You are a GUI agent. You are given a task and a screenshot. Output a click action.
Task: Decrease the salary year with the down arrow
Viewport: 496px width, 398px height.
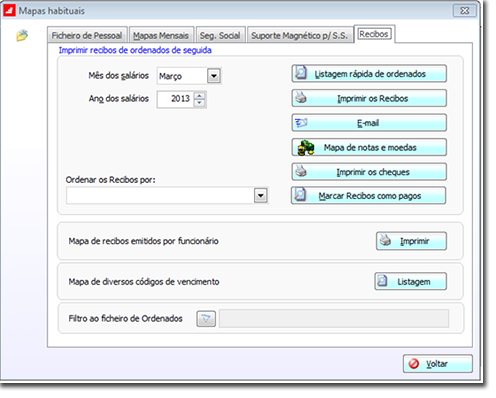click(x=199, y=103)
